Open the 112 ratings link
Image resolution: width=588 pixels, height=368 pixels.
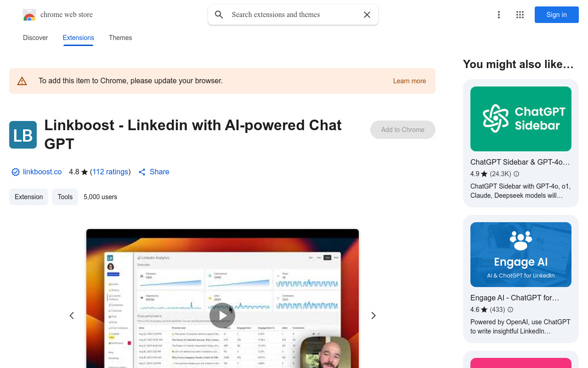coord(110,172)
